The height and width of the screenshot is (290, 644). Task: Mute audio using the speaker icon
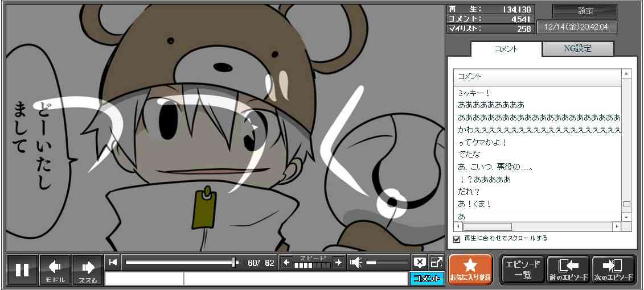(356, 262)
